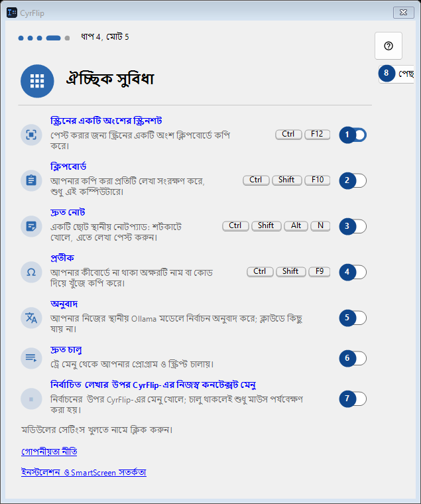Click the clipboard feature icon

click(x=31, y=180)
